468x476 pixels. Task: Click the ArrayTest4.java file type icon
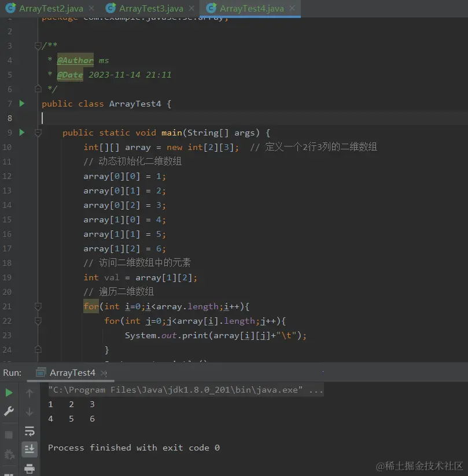[x=211, y=8]
